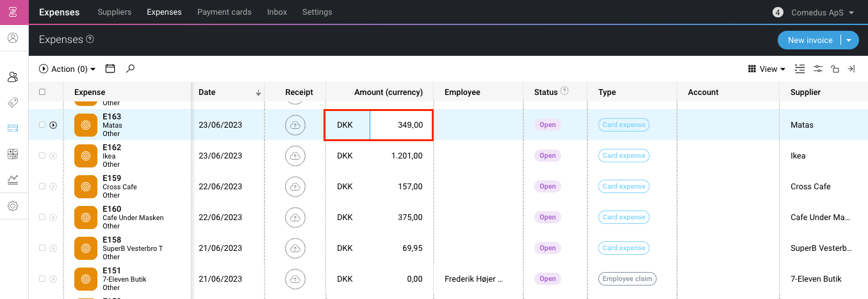Open the calendar date filter icon
The height and width of the screenshot is (299, 868).
coord(110,69)
